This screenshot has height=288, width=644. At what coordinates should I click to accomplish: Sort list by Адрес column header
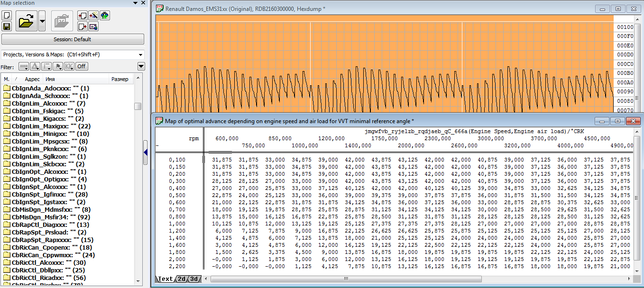32,79
